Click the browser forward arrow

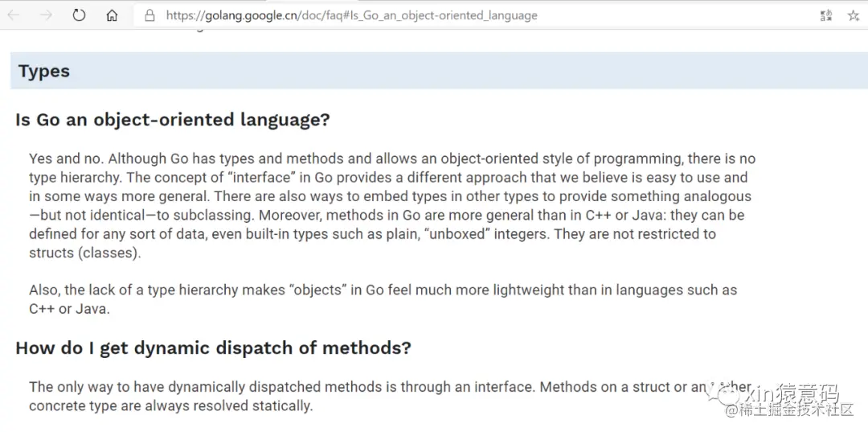click(46, 15)
